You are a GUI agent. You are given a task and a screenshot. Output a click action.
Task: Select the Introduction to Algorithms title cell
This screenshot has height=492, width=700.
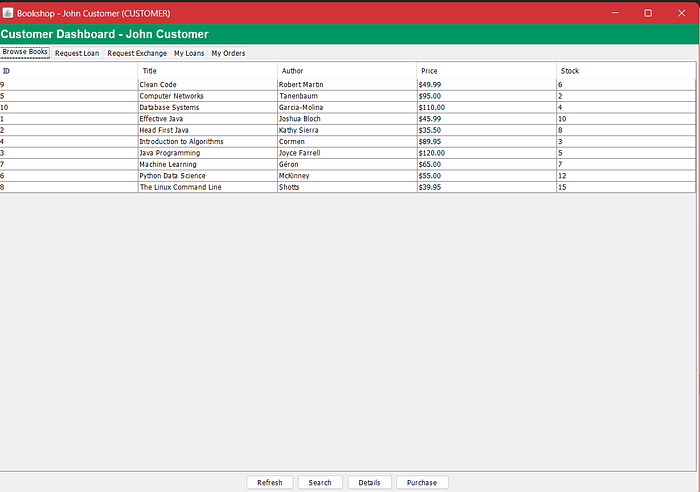pyautogui.click(x=208, y=142)
